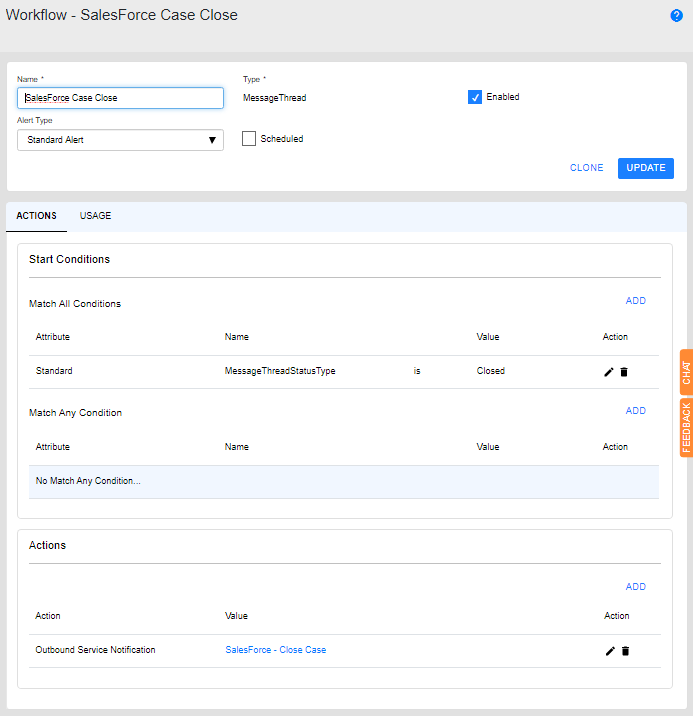Open the Feedback side tab

[686, 428]
